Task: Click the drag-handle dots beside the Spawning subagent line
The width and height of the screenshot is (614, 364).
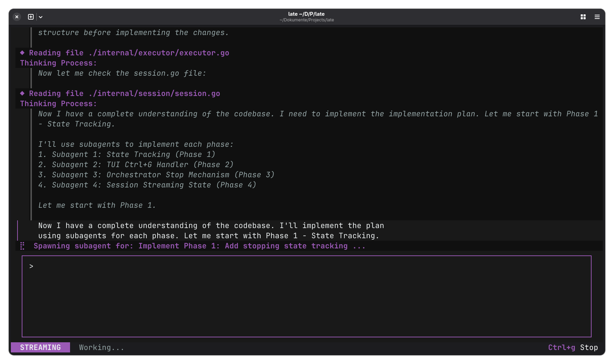Action: click(22, 246)
